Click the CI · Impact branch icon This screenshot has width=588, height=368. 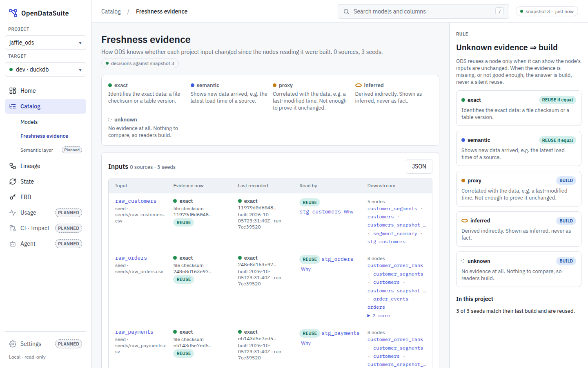pos(13,228)
